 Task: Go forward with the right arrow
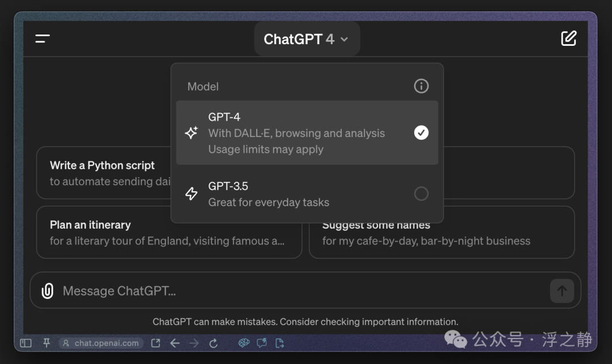tap(194, 343)
